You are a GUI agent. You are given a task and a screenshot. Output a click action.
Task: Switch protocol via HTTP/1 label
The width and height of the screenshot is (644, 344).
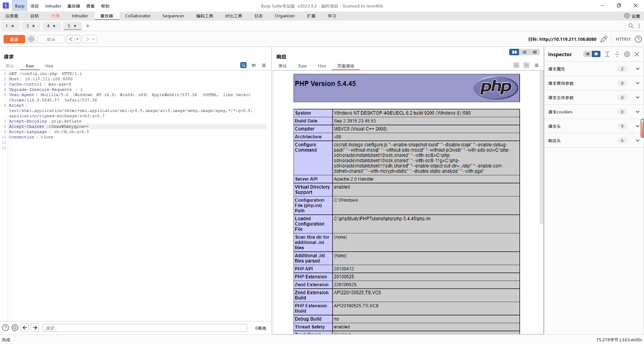(x=623, y=39)
